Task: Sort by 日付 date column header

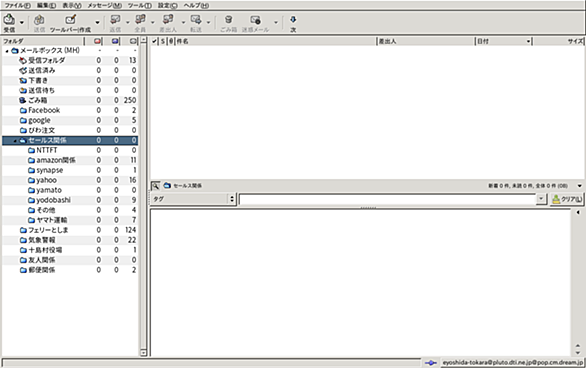Action: click(x=504, y=41)
